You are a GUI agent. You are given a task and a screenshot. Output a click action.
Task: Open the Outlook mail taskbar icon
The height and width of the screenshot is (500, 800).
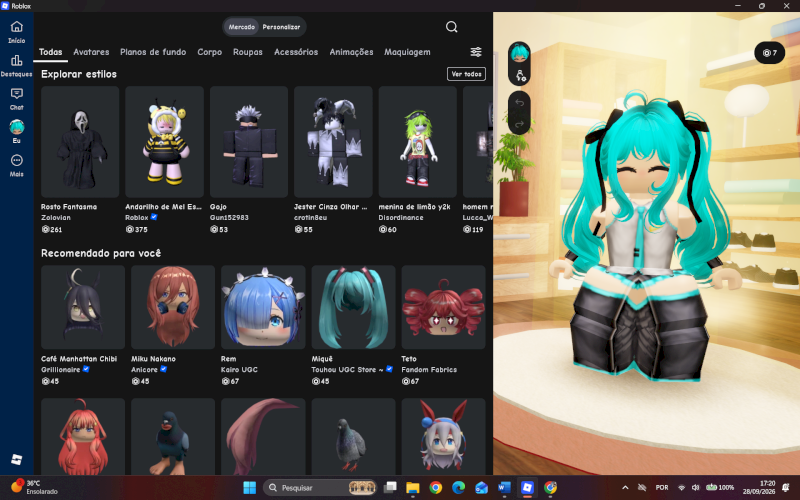click(x=481, y=488)
